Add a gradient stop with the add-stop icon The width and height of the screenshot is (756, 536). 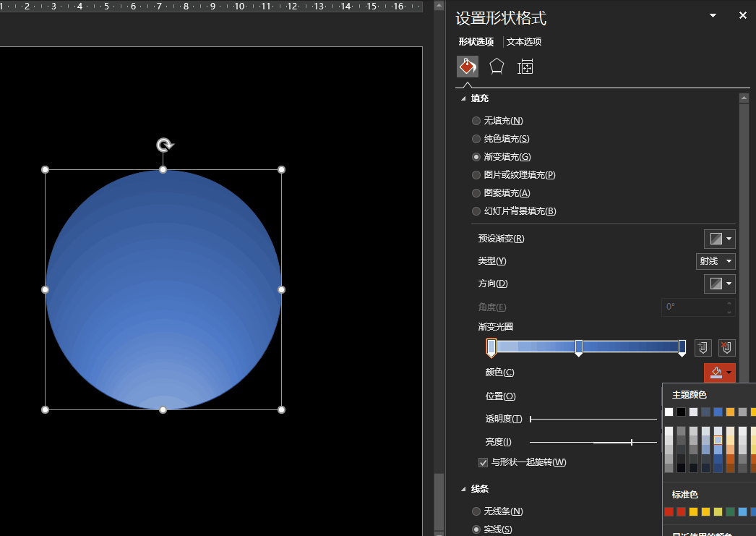pyautogui.click(x=703, y=347)
